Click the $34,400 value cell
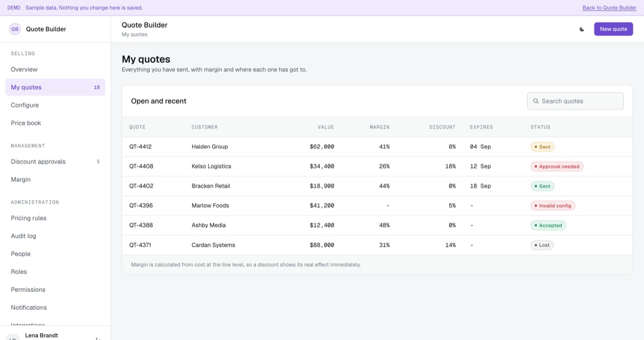 321,166
